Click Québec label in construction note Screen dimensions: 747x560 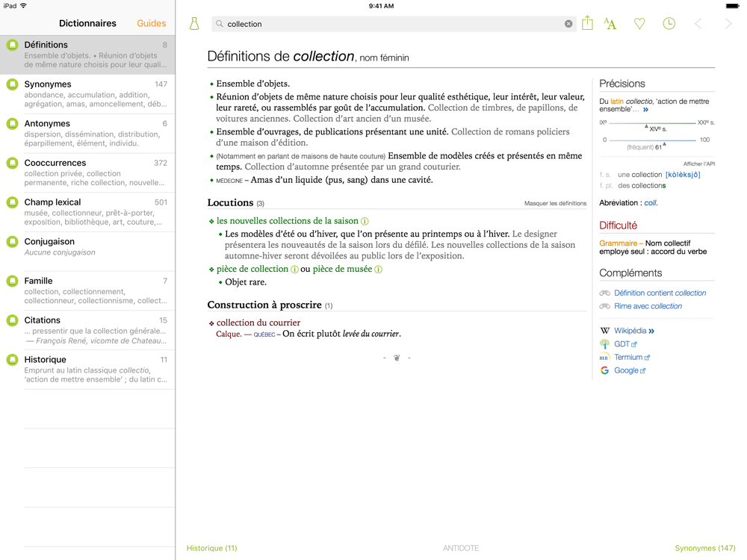[264, 335]
